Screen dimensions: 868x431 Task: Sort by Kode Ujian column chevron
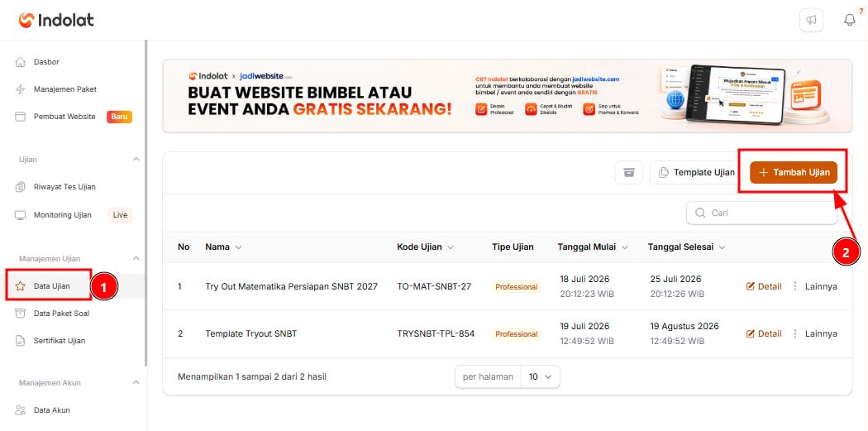(451, 247)
